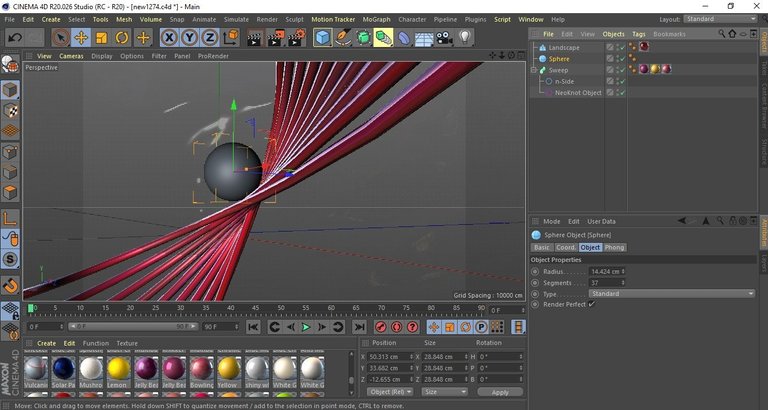Image resolution: width=768 pixels, height=410 pixels.
Task: Toggle Landscape enabled checkmark
Action: tap(622, 48)
